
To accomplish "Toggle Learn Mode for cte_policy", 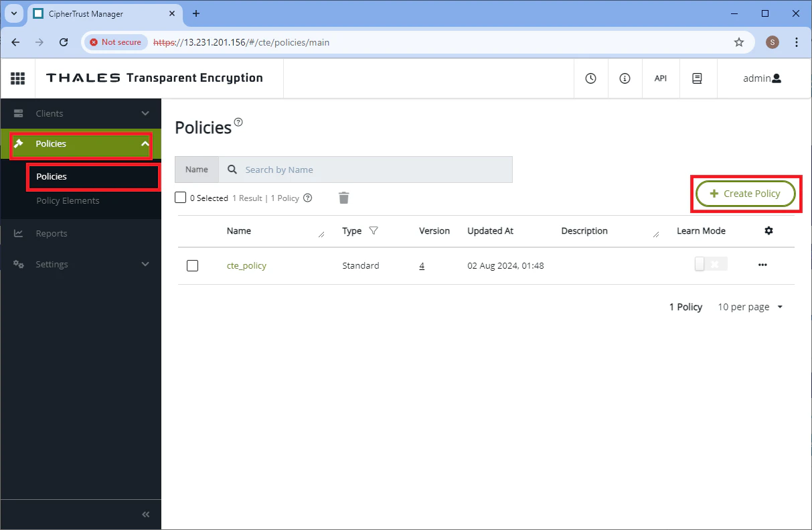I will (x=711, y=264).
